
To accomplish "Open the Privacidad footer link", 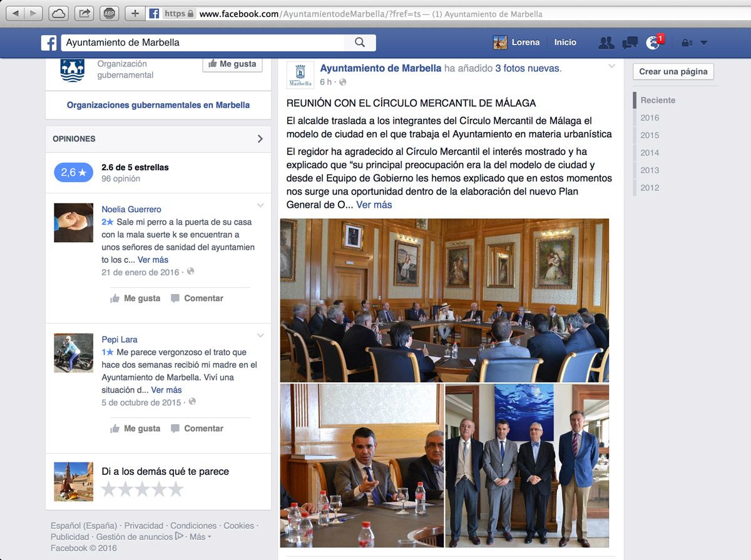I will 144,526.
